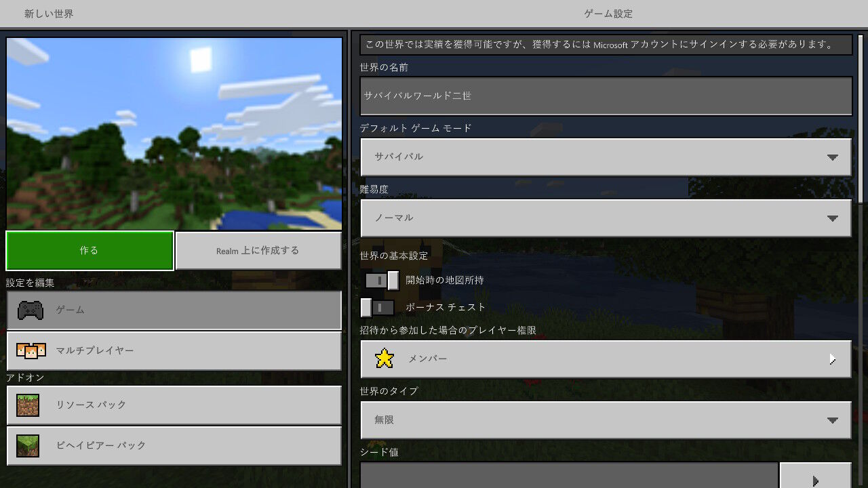Select the マルチプレイヤー settings tab

174,351
